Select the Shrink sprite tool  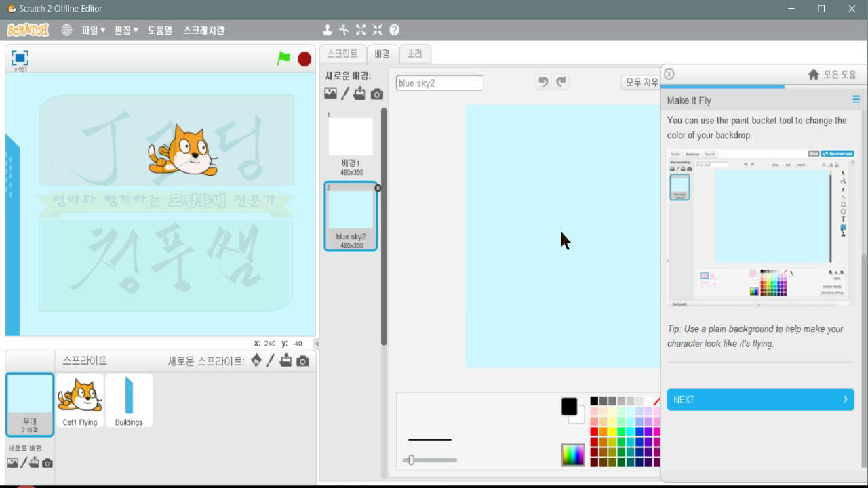point(378,30)
